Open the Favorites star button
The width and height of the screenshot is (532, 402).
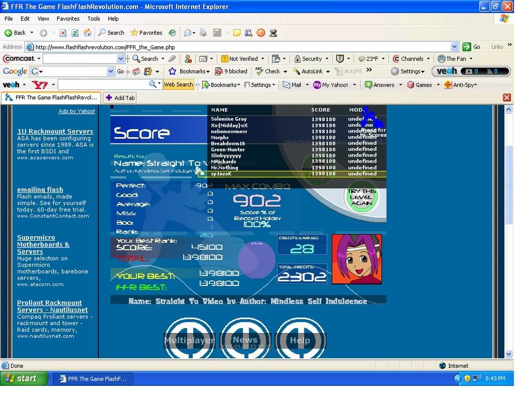[x=146, y=33]
